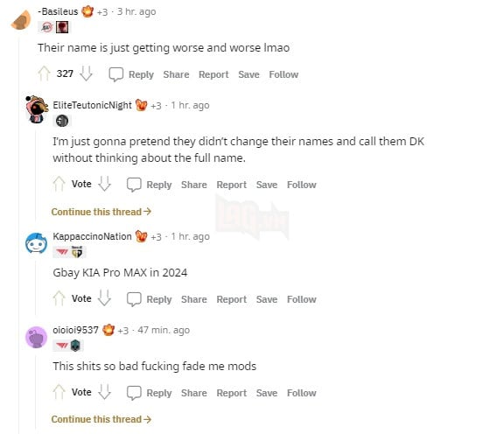Open the EliteTeutonicNight username link
Screen dimensions: 504x434
pyautogui.click(x=92, y=105)
